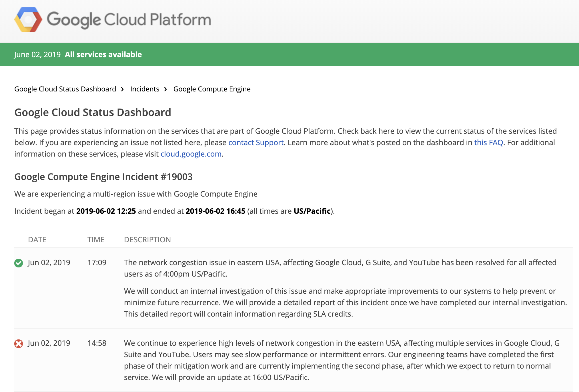Follow the this FAQ link
Screen dimensions: 579x392
[x=488, y=142]
